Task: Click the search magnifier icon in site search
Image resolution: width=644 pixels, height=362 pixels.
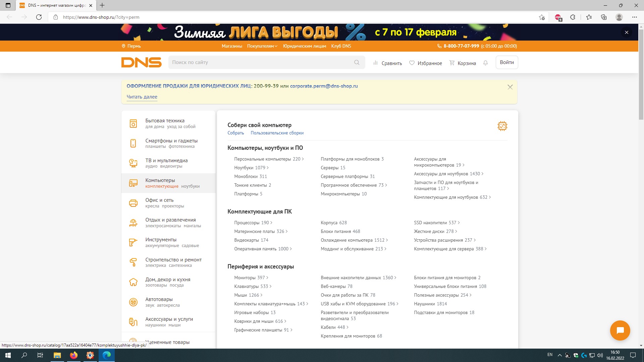Action: (357, 62)
